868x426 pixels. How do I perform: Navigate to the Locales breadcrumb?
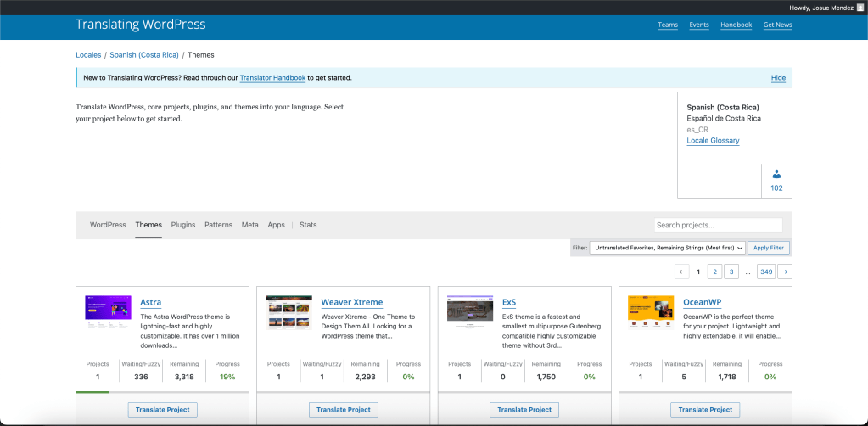click(88, 55)
